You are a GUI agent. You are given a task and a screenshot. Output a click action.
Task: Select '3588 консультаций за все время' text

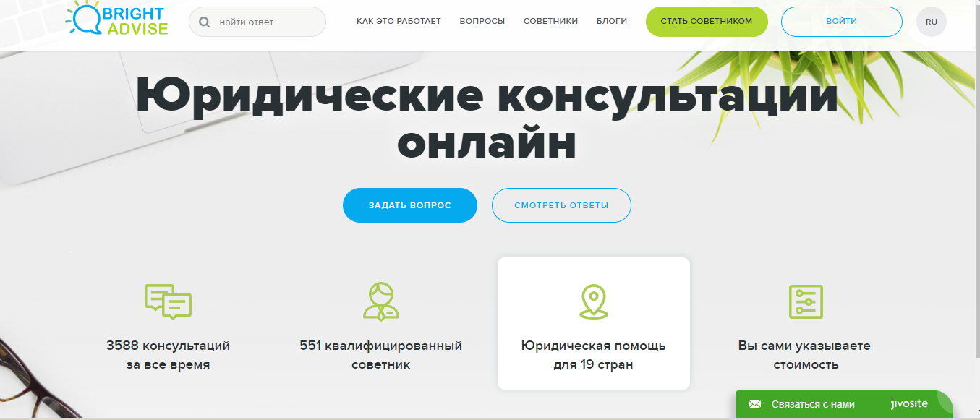[168, 355]
